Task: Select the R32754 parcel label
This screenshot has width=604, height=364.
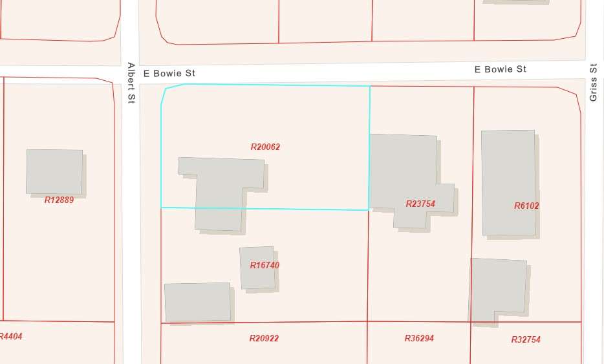Action: point(526,339)
